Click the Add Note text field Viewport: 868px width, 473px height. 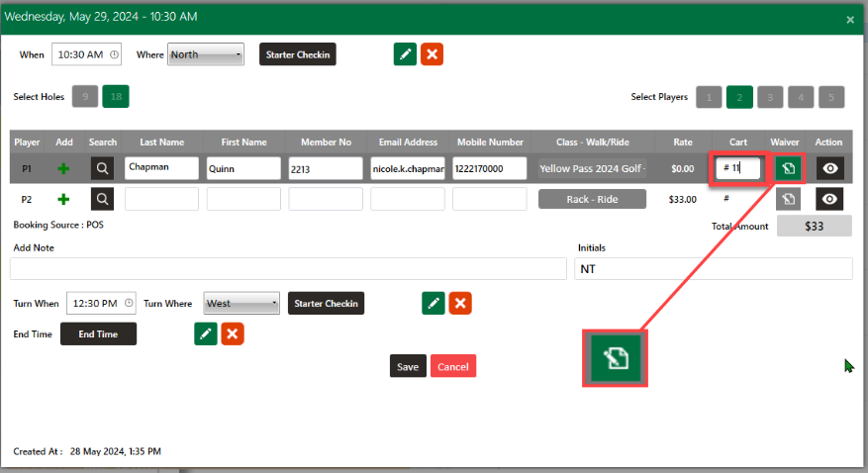(x=288, y=269)
